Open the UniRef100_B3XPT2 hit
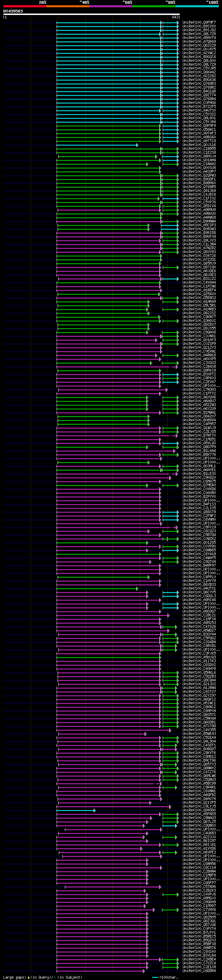The width and height of the screenshot is (222, 980). [x=199, y=374]
